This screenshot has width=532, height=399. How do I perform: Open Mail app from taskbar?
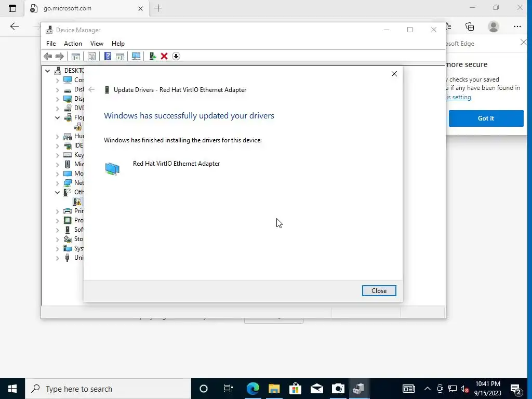coord(317,389)
